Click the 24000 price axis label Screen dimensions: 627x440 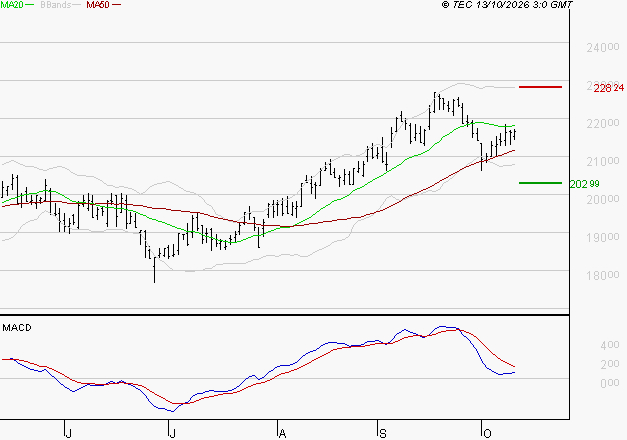603,48
